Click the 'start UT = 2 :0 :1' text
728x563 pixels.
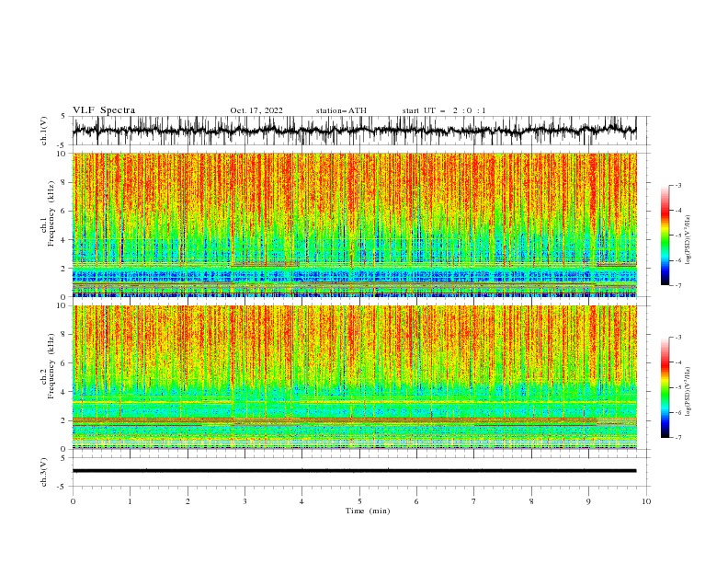444,110
